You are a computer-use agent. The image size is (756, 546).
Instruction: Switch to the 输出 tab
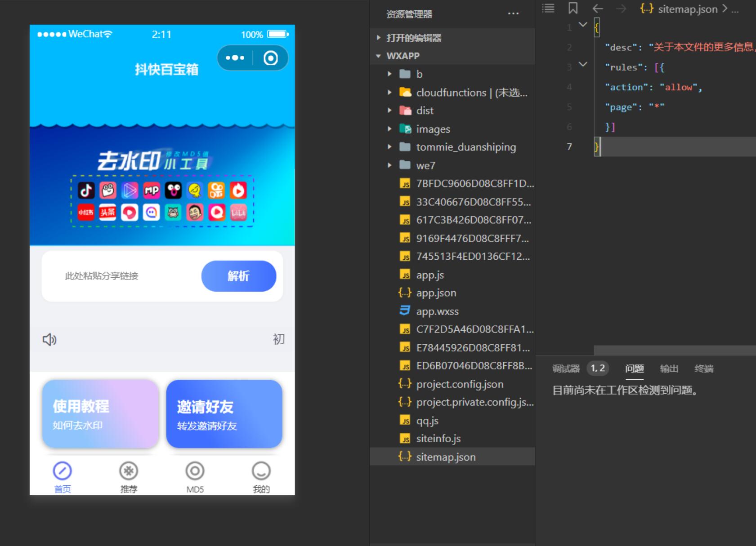pos(669,368)
